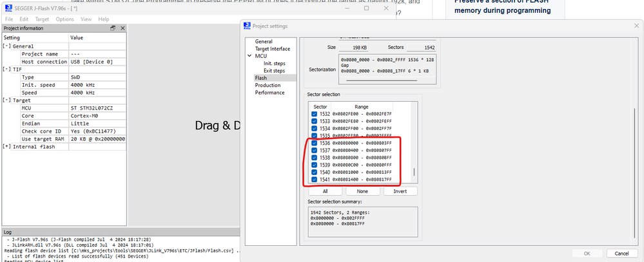Click the Project settings dialog icon
The height and width of the screenshot is (262, 644).
pos(248,26)
